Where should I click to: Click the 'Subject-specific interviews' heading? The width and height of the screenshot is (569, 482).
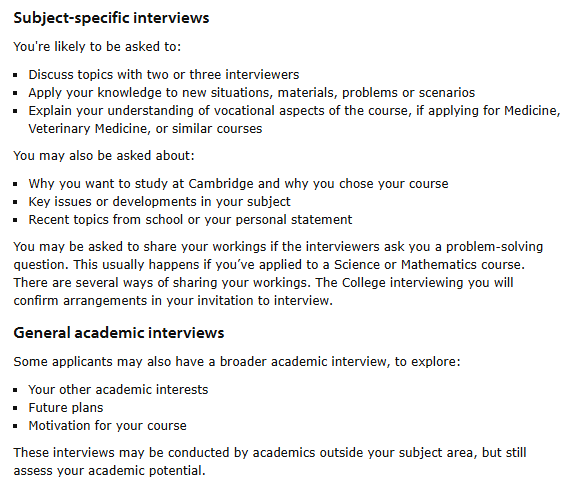point(111,18)
